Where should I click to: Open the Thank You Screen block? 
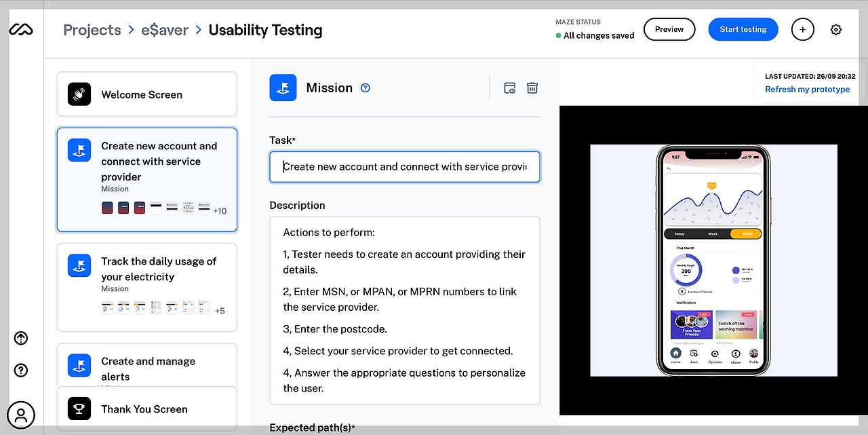(x=147, y=409)
